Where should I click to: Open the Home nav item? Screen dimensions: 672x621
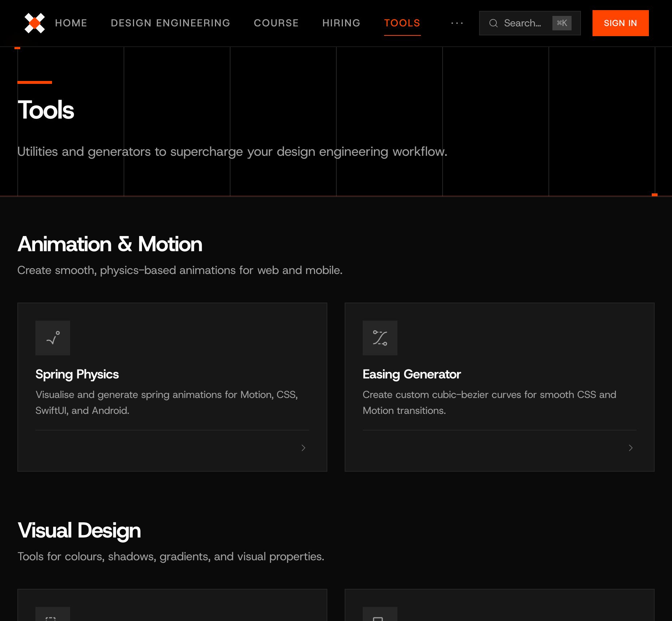[x=71, y=23]
